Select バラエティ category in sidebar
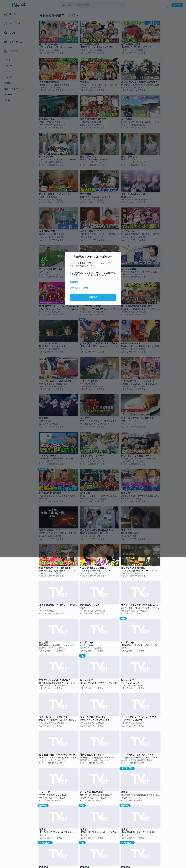 [x=9, y=65]
